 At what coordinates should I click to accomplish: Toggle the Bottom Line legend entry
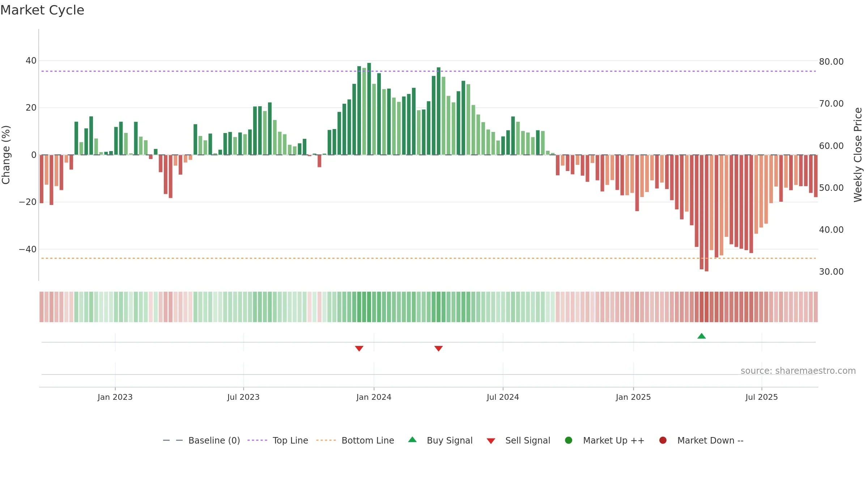pyautogui.click(x=355, y=440)
